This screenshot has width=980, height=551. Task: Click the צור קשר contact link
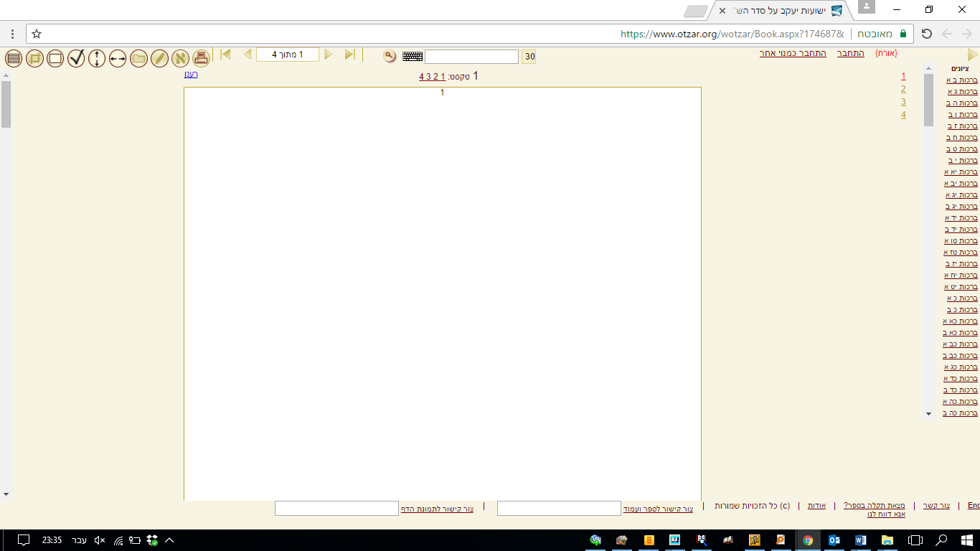936,506
